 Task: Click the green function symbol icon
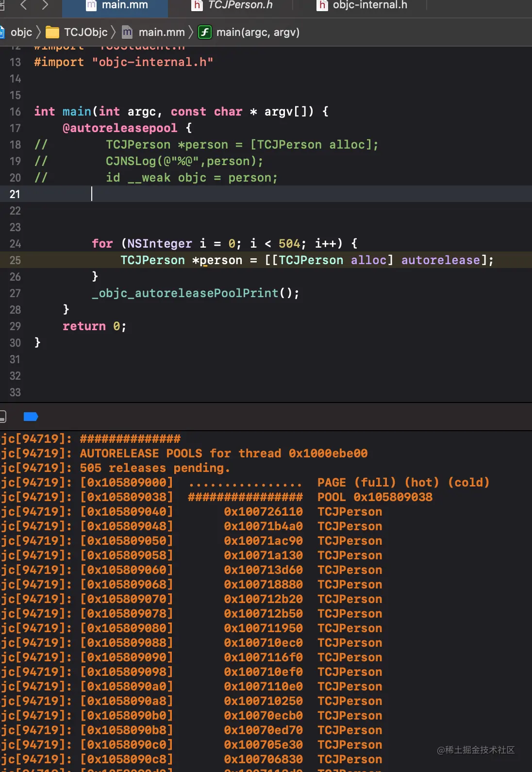205,33
